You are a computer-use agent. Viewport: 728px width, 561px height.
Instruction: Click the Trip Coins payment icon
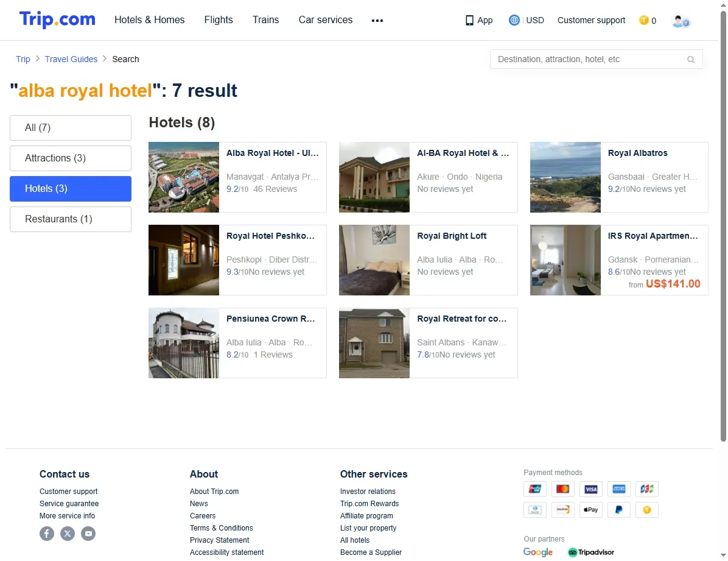click(x=647, y=510)
